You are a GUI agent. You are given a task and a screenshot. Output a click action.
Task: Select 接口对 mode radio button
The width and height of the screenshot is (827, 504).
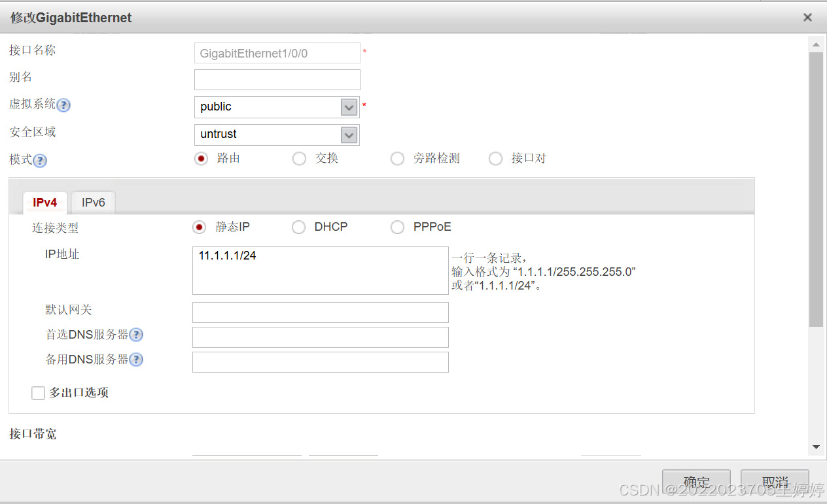(495, 158)
